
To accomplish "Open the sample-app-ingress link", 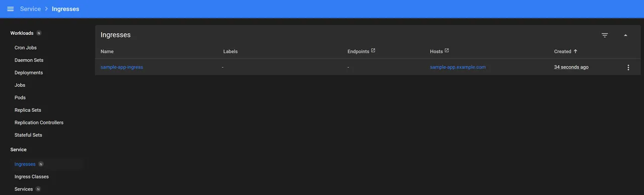I will [122, 67].
